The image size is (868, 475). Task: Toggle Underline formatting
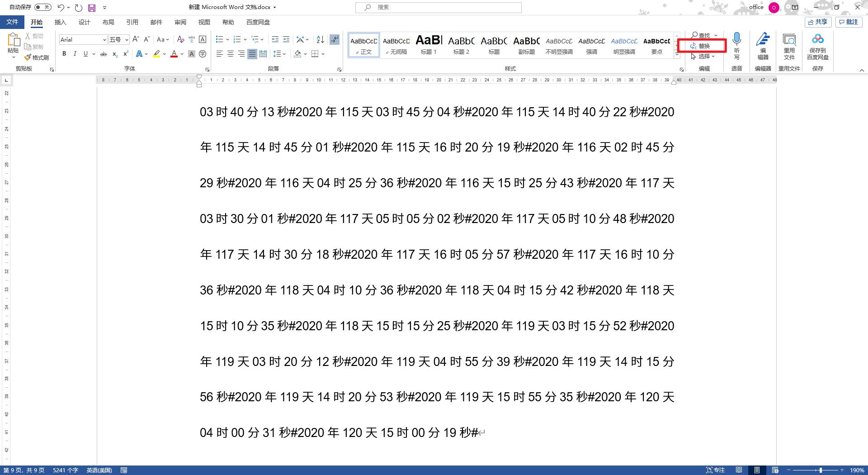click(x=85, y=54)
